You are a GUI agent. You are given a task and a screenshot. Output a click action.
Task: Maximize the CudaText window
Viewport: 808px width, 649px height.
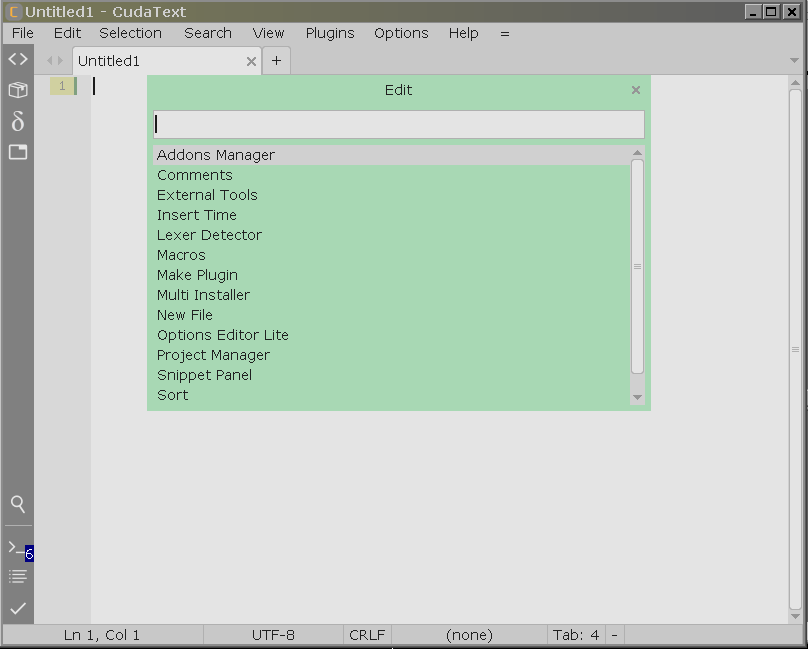point(771,12)
